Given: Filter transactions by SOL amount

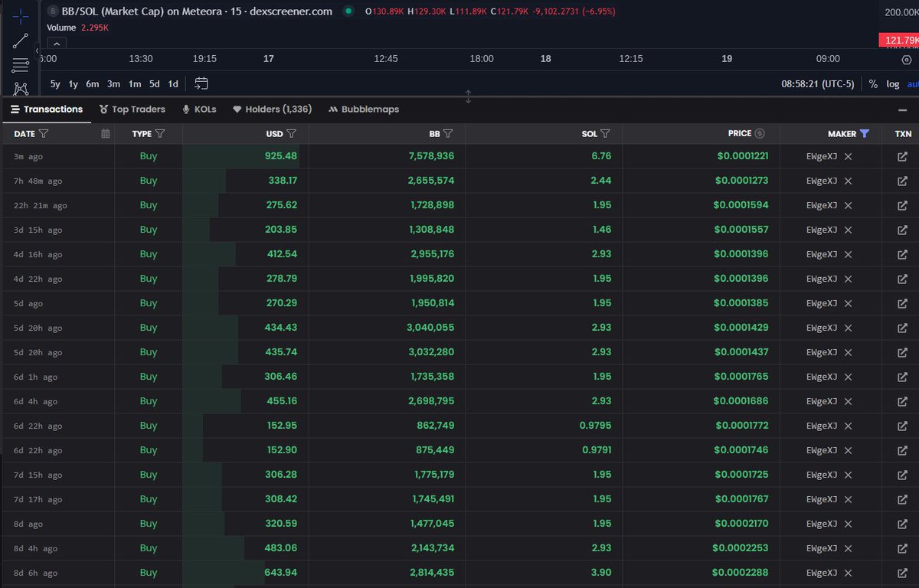Looking at the screenshot, I should pyautogui.click(x=605, y=133).
